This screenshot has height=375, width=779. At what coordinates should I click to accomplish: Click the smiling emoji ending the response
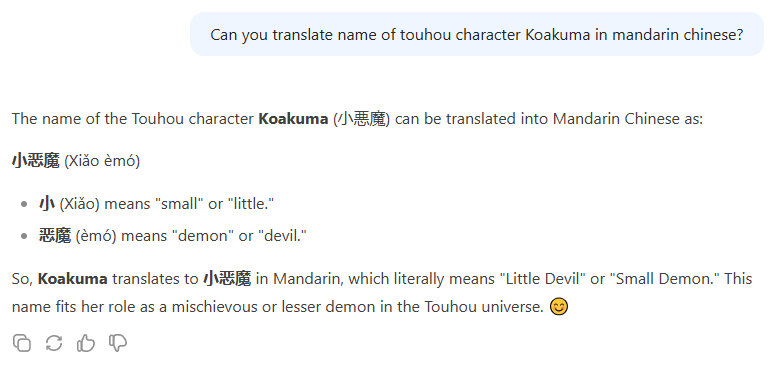558,306
